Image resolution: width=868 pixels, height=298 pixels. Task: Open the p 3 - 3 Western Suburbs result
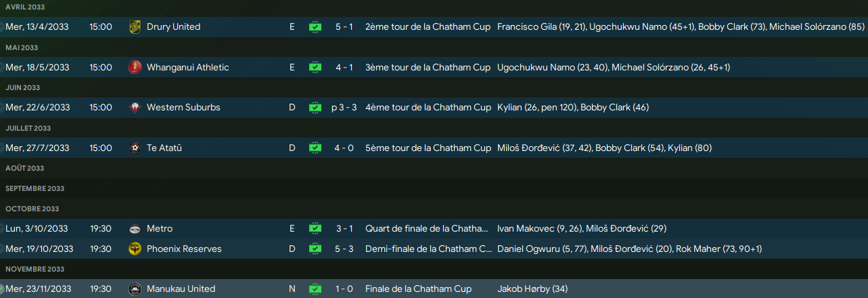pos(344,107)
